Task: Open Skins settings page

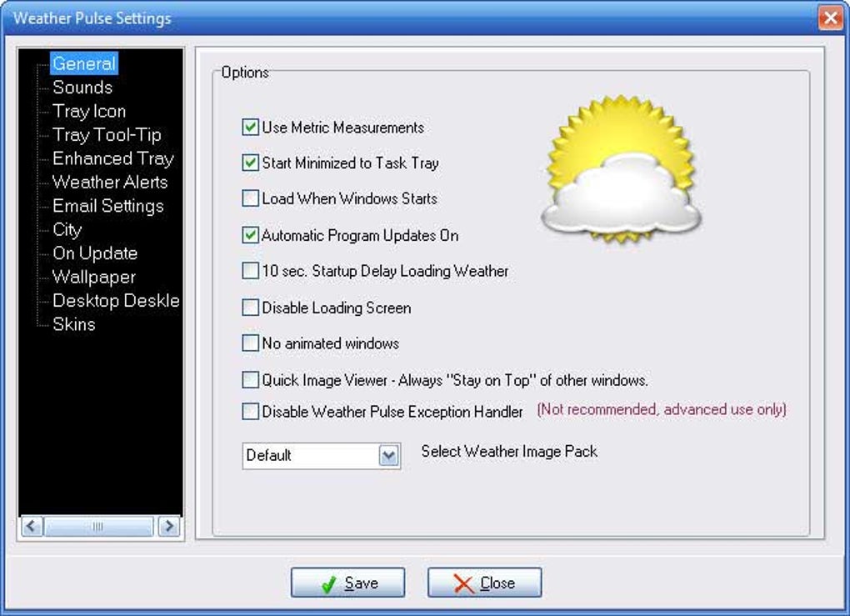Action: pos(73,324)
